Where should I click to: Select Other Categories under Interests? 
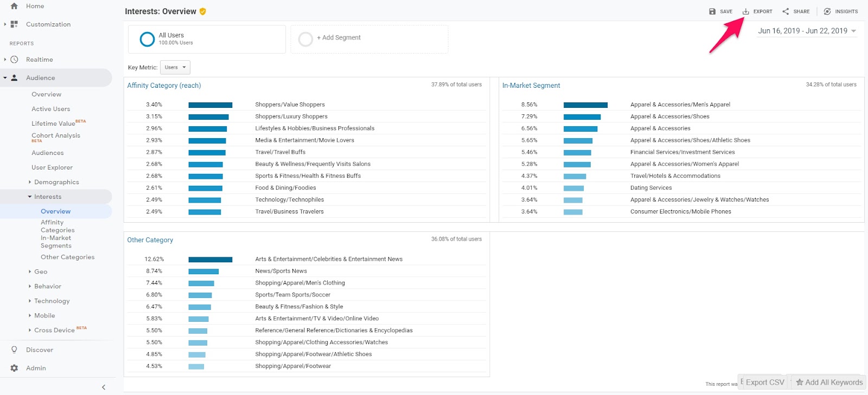click(x=67, y=257)
